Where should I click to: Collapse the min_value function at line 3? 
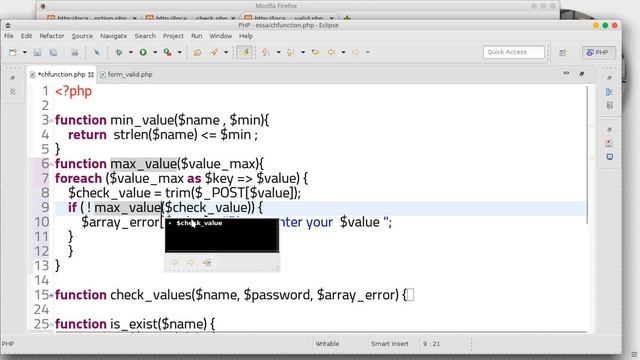pyautogui.click(x=52, y=120)
